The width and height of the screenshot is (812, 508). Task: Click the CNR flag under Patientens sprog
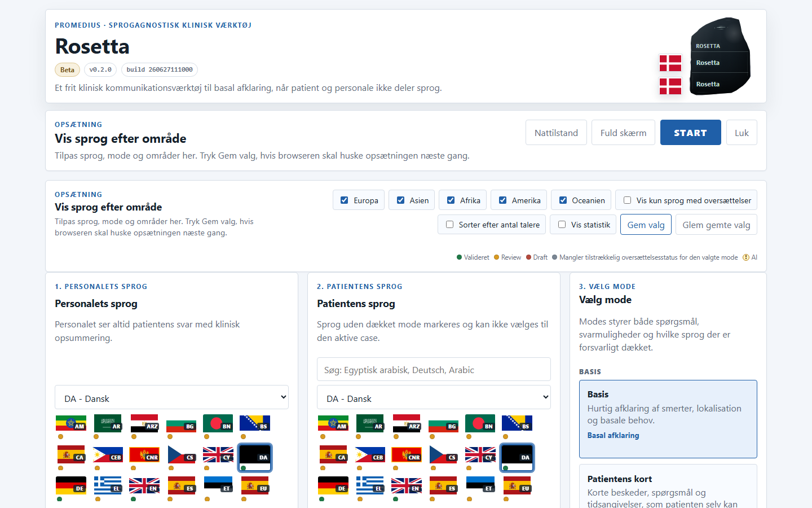point(407,454)
